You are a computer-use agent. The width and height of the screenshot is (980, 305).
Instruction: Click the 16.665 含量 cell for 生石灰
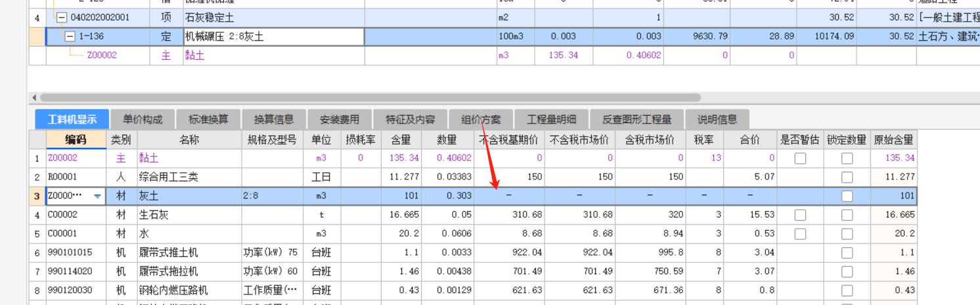[x=401, y=215]
